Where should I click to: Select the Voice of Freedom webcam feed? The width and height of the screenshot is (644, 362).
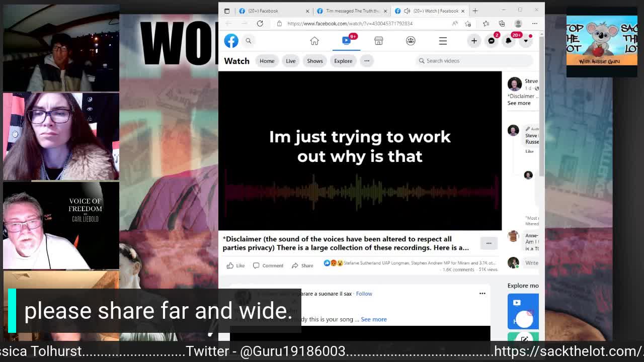(x=61, y=225)
